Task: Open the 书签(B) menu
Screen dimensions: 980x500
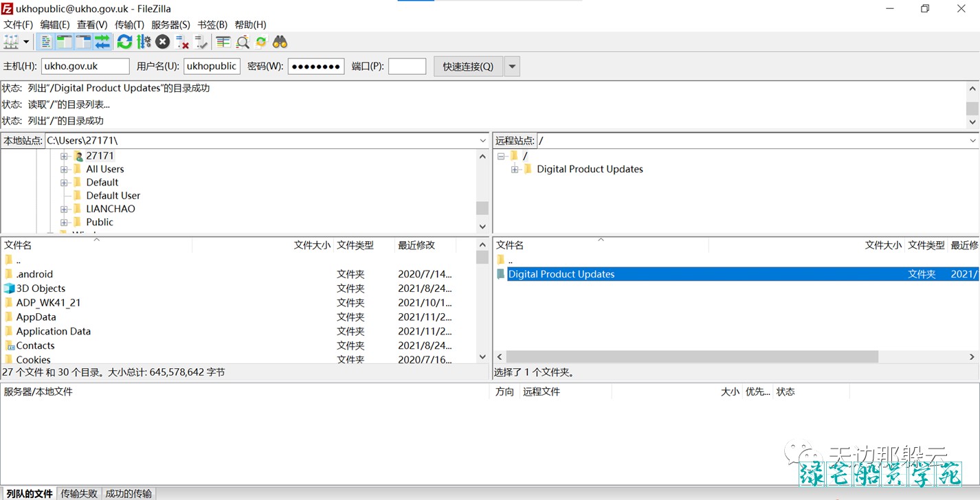Action: tap(212, 25)
